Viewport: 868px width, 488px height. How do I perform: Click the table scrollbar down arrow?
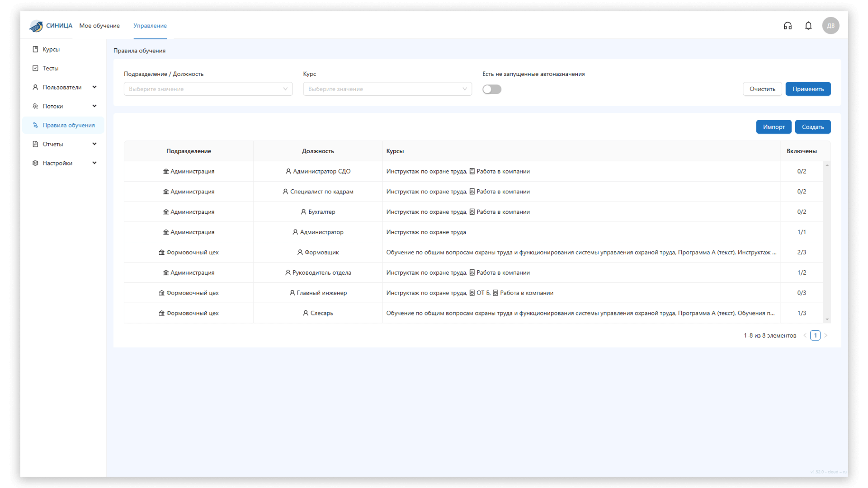pyautogui.click(x=827, y=319)
